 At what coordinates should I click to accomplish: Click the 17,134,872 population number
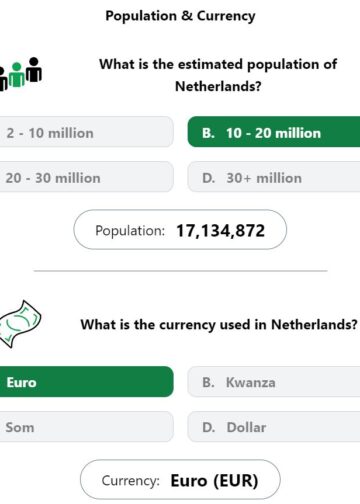pyautogui.click(x=221, y=230)
